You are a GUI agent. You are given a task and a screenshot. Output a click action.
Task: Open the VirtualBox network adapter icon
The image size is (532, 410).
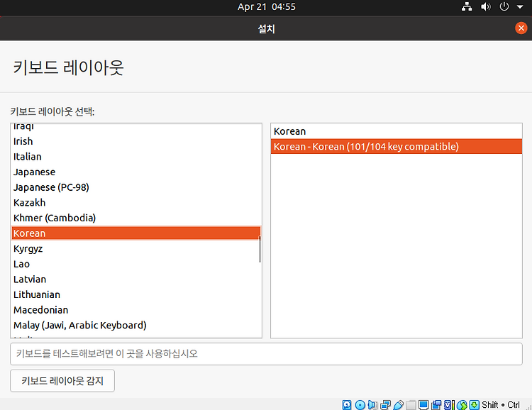(x=385, y=405)
